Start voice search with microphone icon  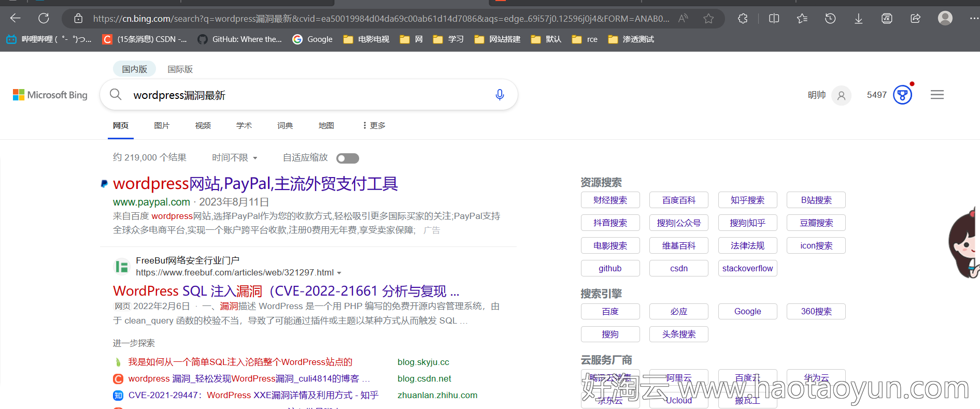point(500,95)
